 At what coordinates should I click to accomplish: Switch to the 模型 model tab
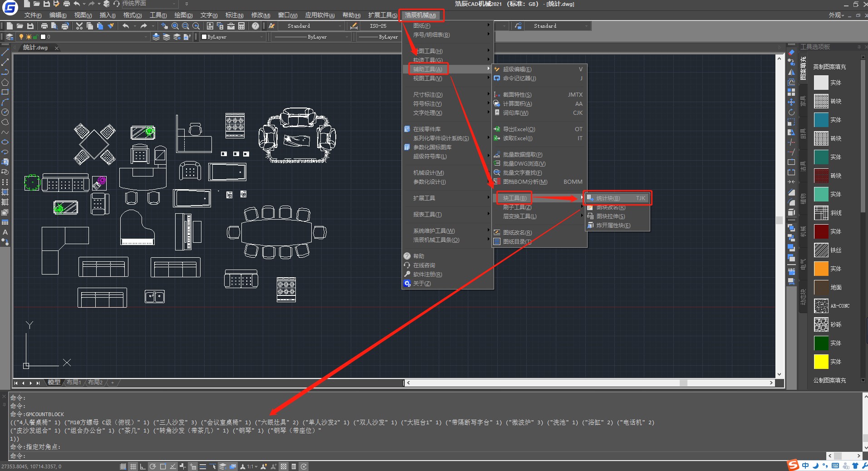pos(54,383)
